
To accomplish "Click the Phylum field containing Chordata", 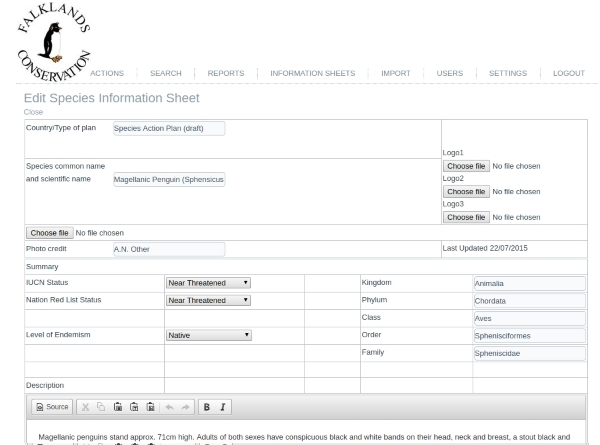I will [530, 301].
